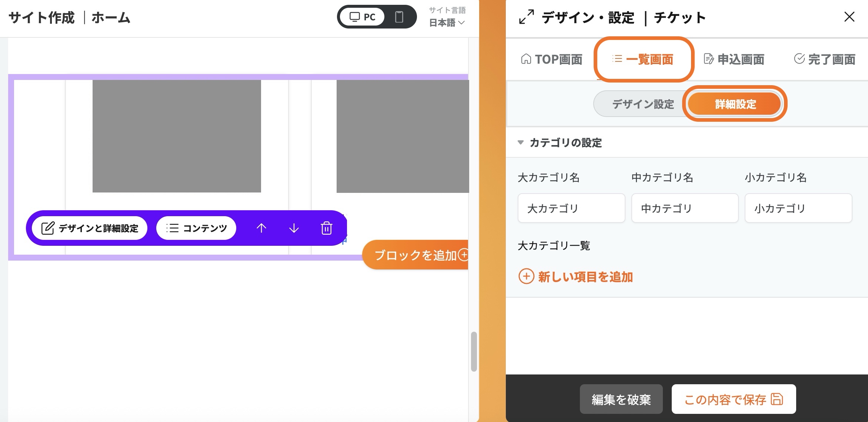Select PC preview mode

point(362,17)
